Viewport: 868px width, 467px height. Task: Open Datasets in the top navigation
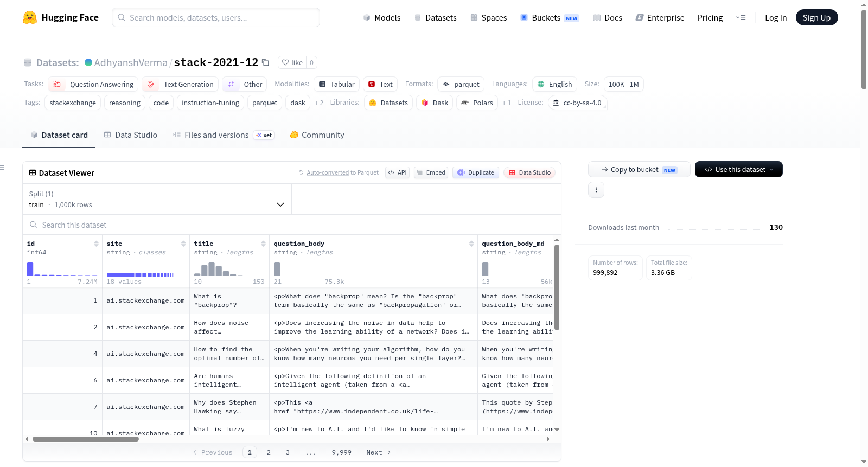(436, 17)
